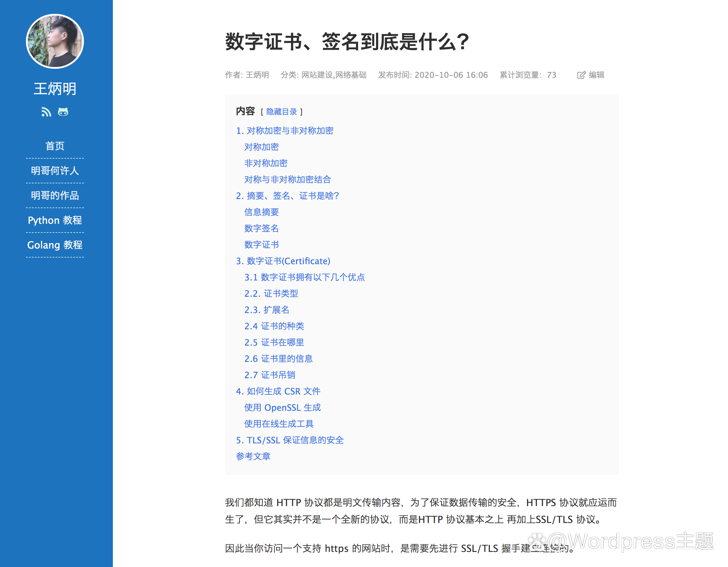Jump to 1. 对称加密与非对称加密
Viewport: 728px width, 567px height.
tap(285, 131)
